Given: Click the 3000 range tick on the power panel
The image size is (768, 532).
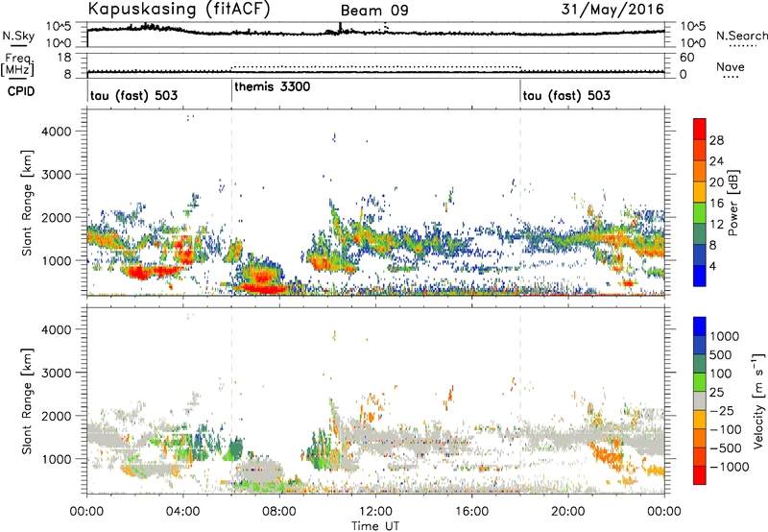Looking at the screenshot, I should (x=57, y=175).
